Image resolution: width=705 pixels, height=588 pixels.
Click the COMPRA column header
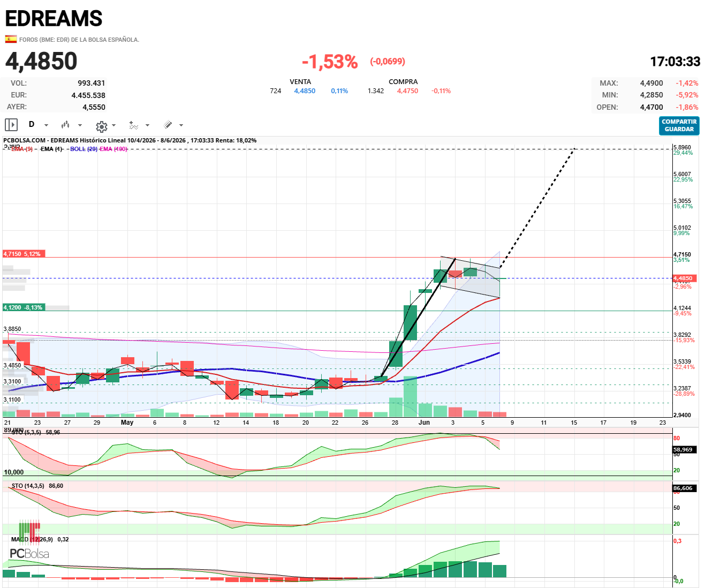[x=403, y=82]
